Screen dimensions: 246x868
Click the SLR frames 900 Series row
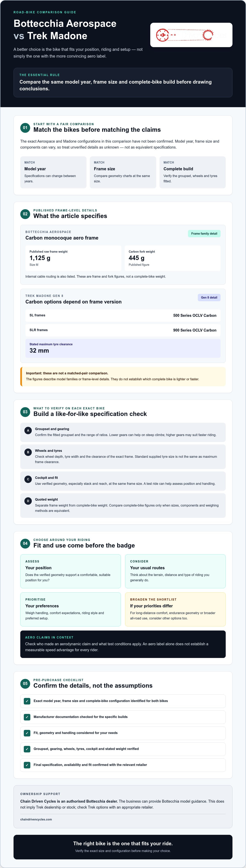pyautogui.click(x=123, y=330)
